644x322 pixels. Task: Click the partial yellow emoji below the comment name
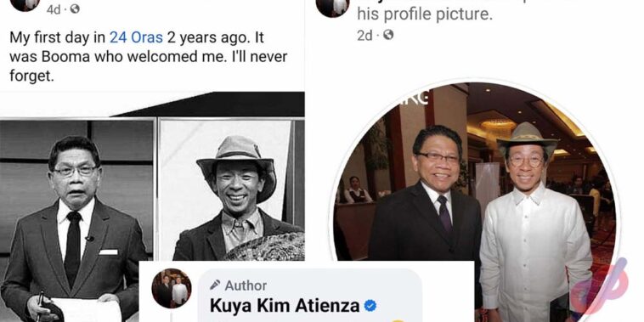click(x=398, y=321)
